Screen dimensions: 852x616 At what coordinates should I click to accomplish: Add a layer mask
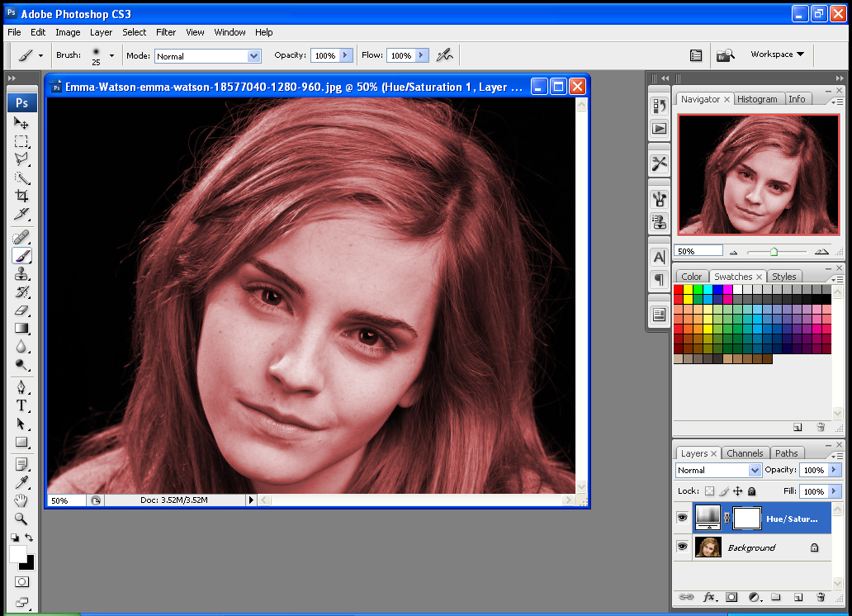[x=732, y=597]
